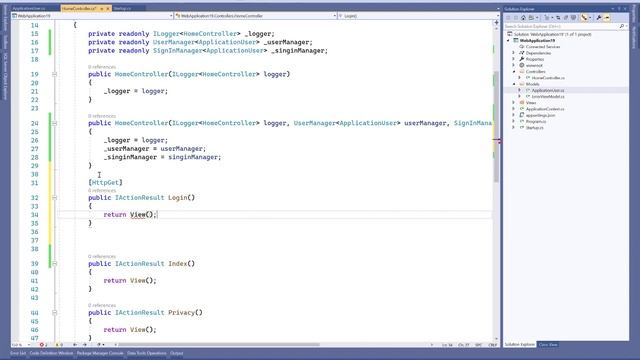Viewport: 640px width, 360px height.
Task: Close the HomeController.cs tab
Action: [x=108, y=8]
